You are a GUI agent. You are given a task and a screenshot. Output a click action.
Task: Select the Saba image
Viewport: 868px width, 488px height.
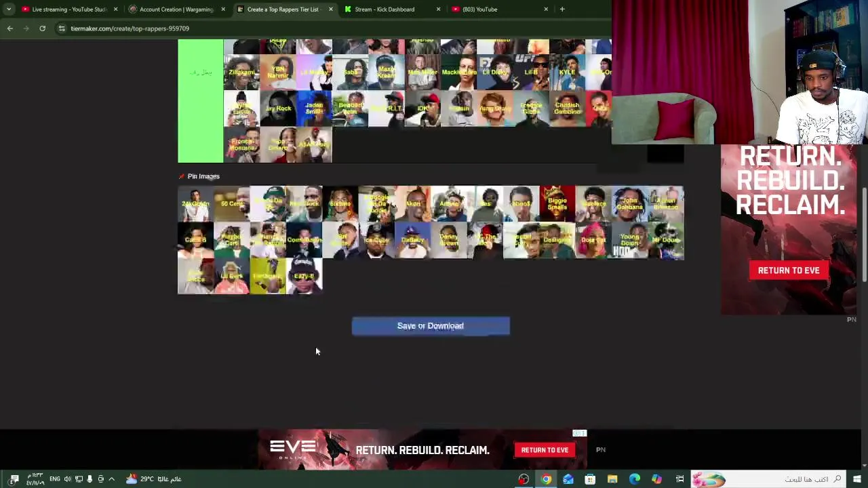351,73
